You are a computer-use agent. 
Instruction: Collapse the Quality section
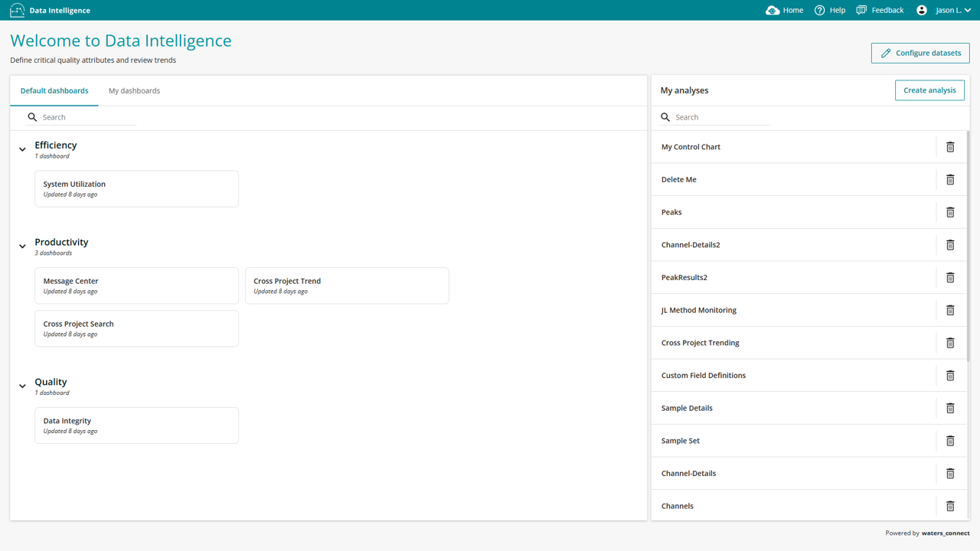(22, 386)
